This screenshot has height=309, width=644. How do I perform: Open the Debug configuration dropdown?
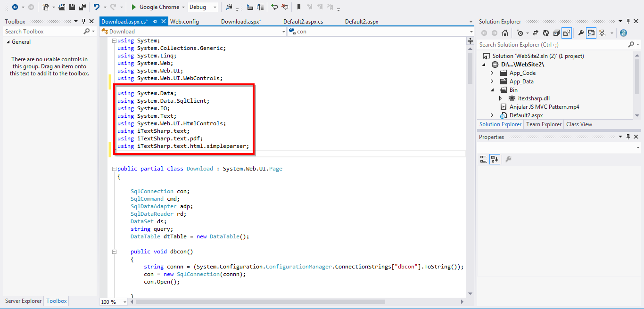click(203, 7)
